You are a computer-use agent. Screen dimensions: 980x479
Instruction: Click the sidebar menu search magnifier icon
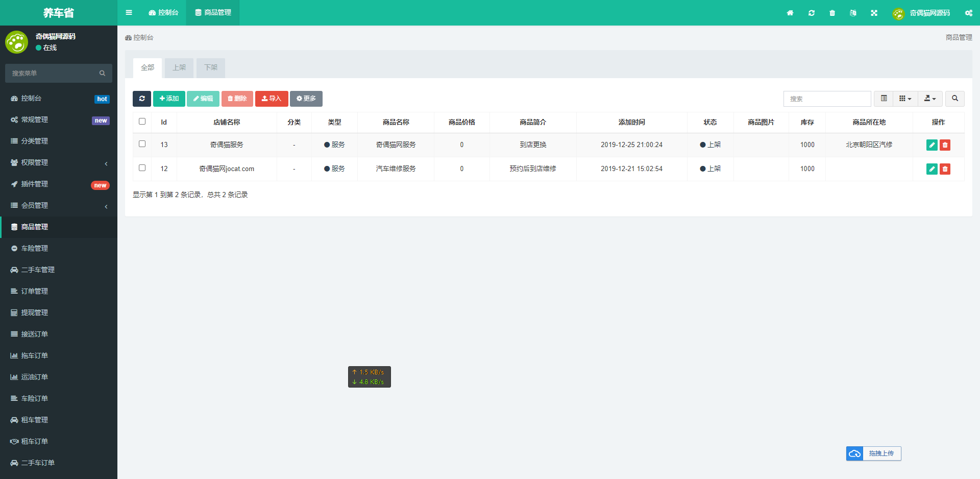pos(102,73)
